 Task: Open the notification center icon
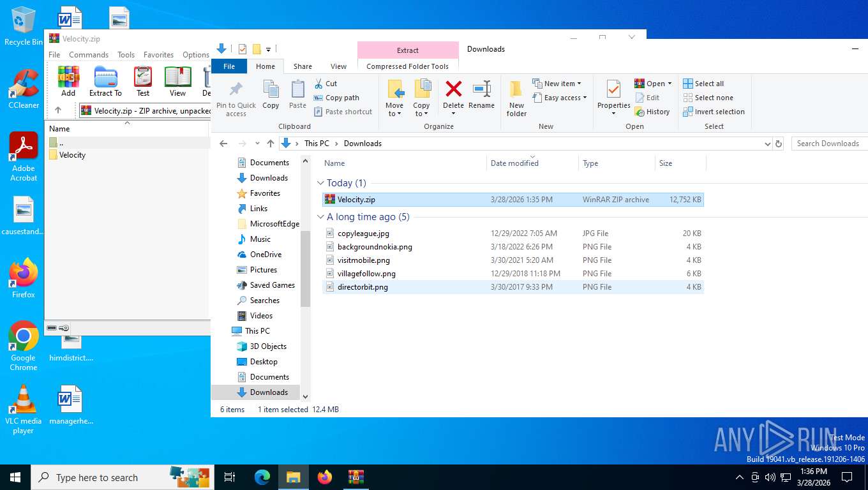(x=846, y=477)
